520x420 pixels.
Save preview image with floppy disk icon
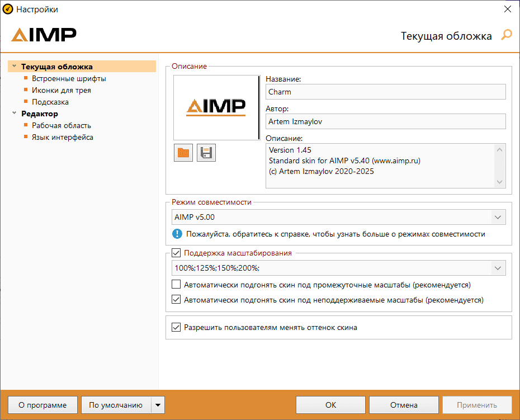tap(206, 153)
